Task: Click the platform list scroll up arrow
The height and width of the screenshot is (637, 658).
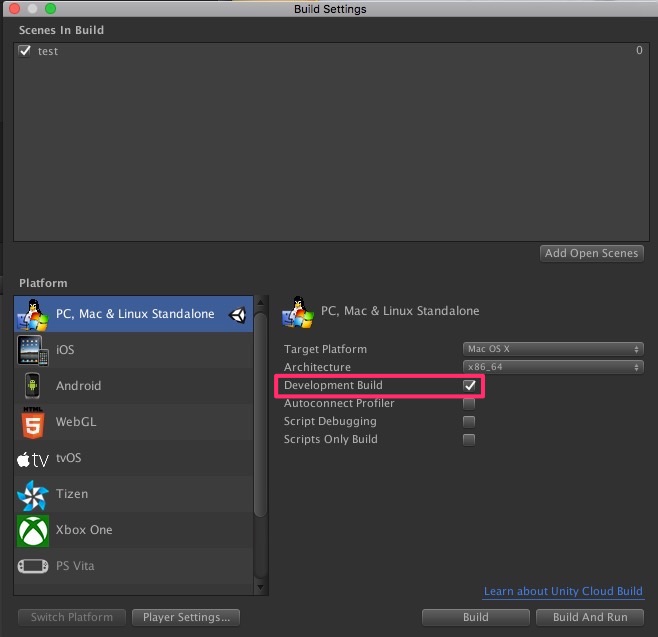Action: [x=260, y=303]
